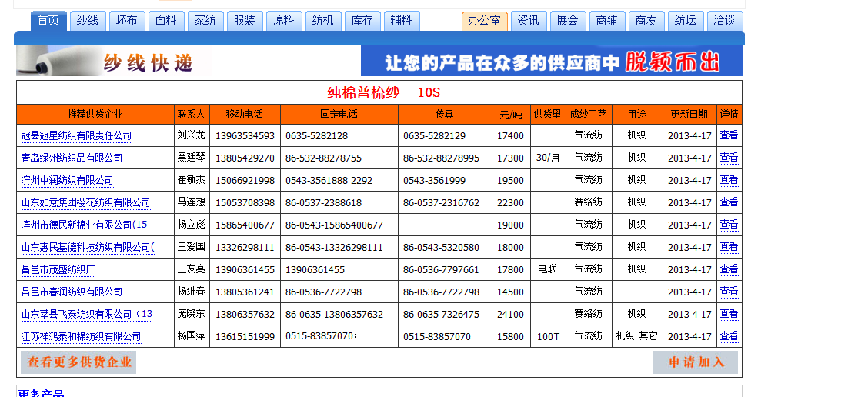Open the 纺坛 forum tab
This screenshot has width=868, height=397.
tap(686, 21)
